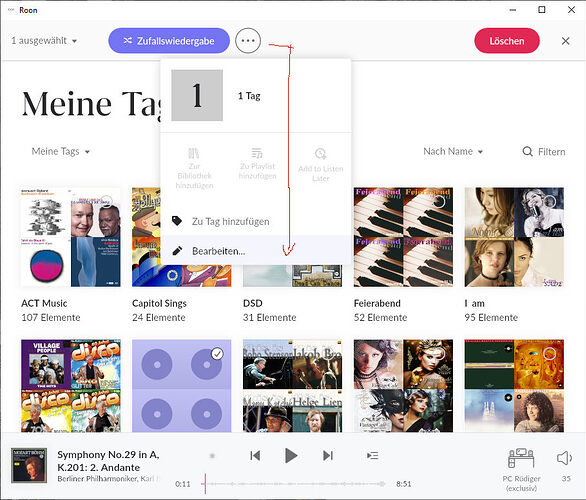Seek within the track progress waveform
The height and width of the screenshot is (500, 586).
[x=293, y=484]
